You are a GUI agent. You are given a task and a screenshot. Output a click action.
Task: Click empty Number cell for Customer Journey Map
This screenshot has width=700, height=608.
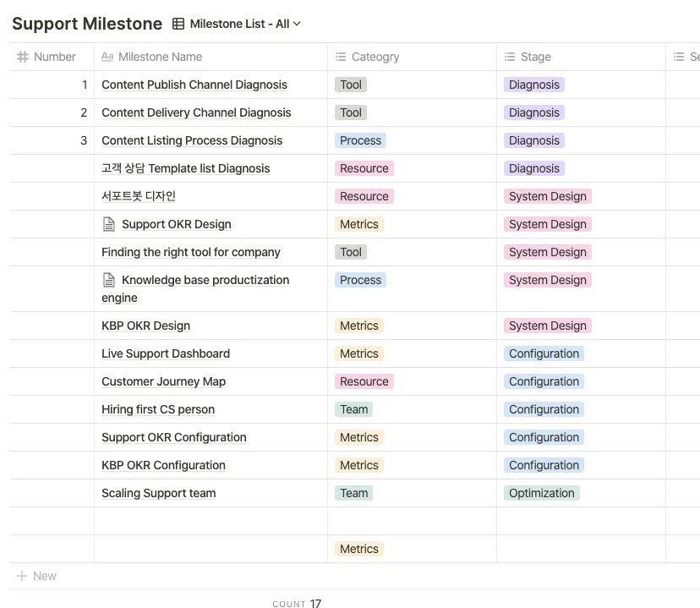[52, 381]
